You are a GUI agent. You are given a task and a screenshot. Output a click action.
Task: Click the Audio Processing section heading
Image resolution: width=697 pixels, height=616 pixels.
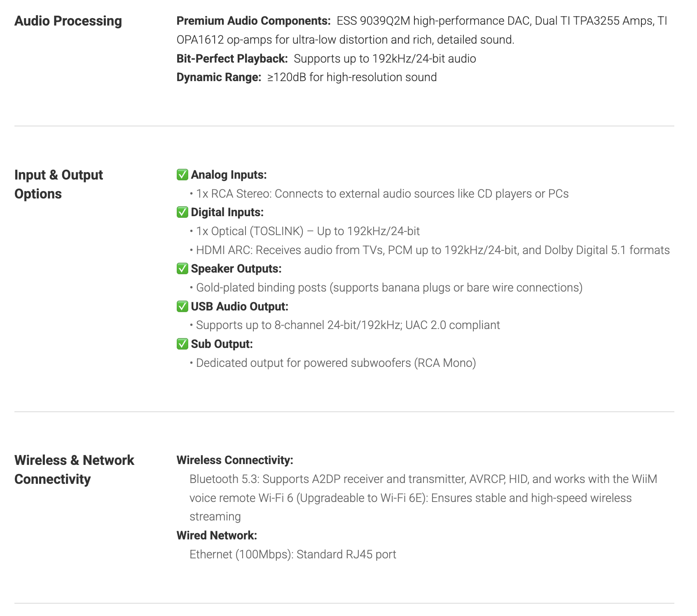click(68, 21)
